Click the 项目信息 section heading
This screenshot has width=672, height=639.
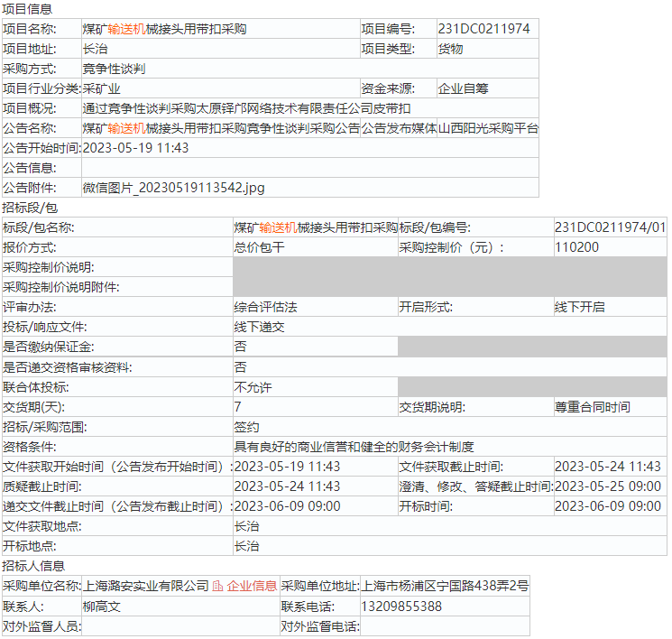[27, 9]
